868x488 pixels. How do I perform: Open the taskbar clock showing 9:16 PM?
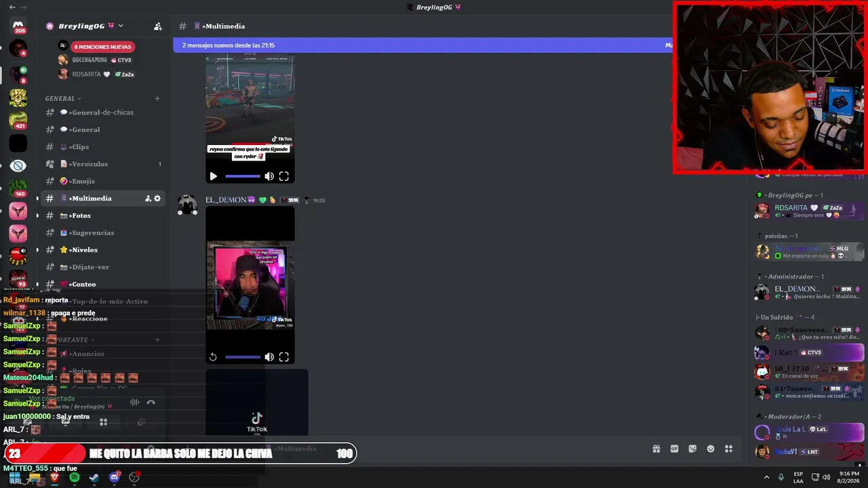click(850, 477)
